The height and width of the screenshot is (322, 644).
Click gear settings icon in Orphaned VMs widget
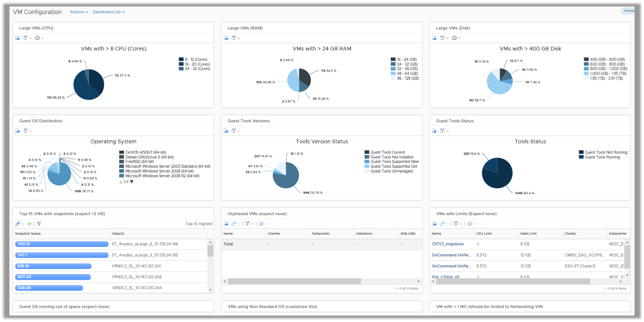261,224
